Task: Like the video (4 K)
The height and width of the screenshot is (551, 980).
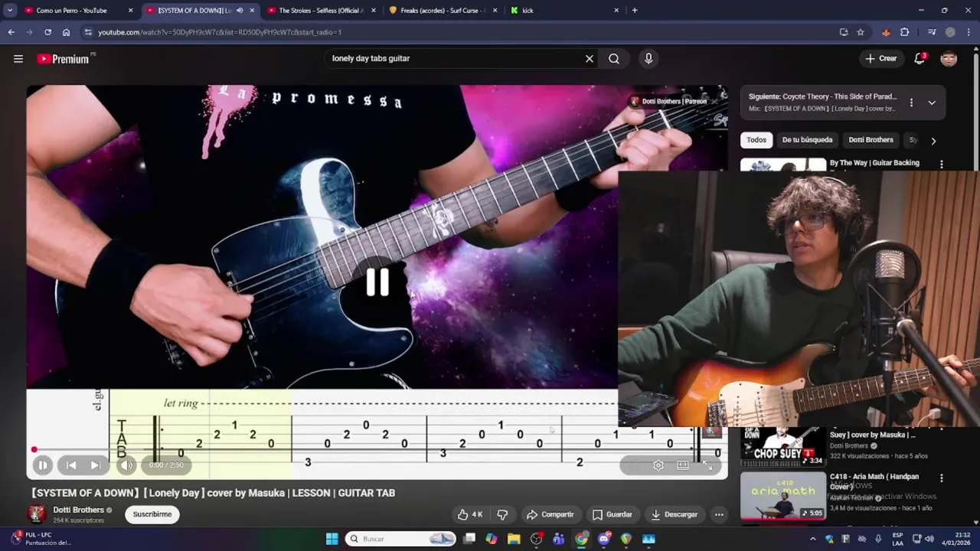Action: click(470, 514)
